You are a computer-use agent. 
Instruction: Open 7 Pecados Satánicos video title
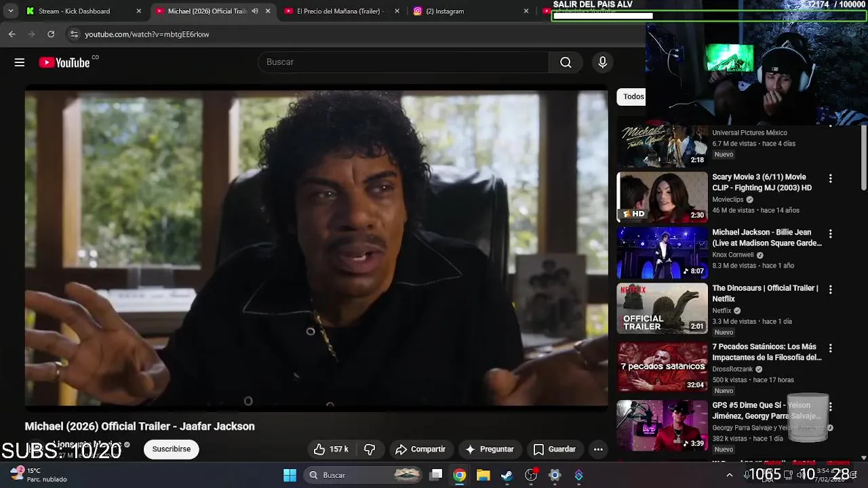[767, 352]
